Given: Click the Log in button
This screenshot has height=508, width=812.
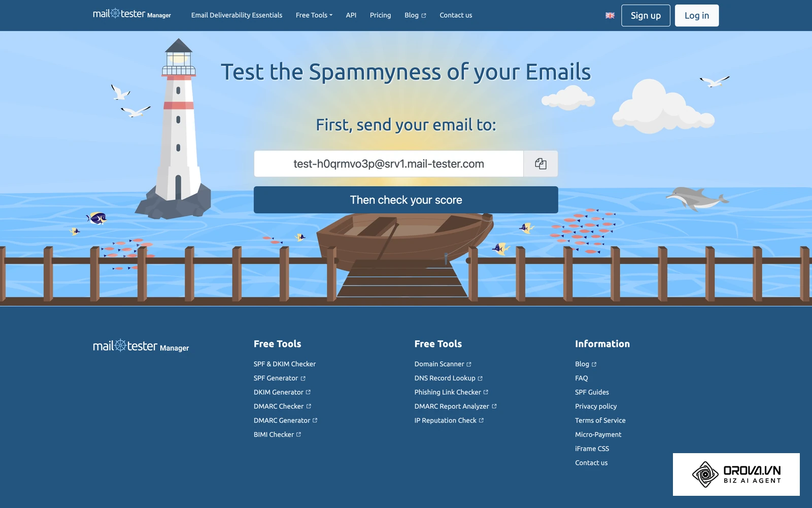Looking at the screenshot, I should [x=697, y=15].
